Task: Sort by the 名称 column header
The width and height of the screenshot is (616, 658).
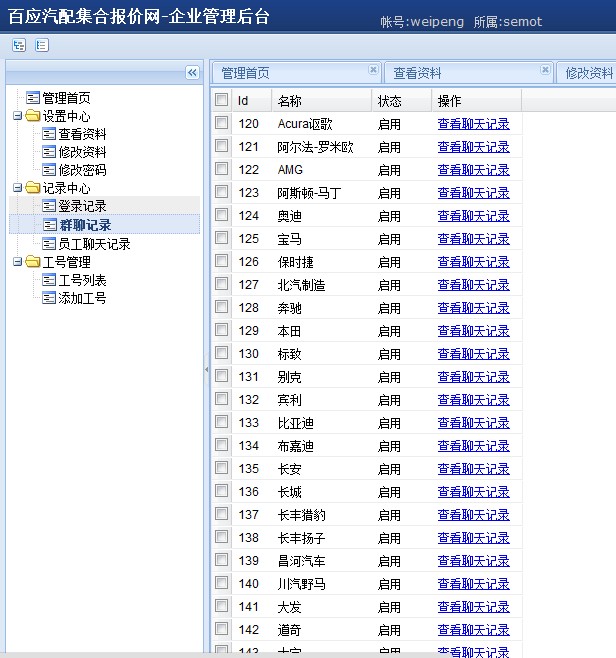Action: tap(322, 101)
